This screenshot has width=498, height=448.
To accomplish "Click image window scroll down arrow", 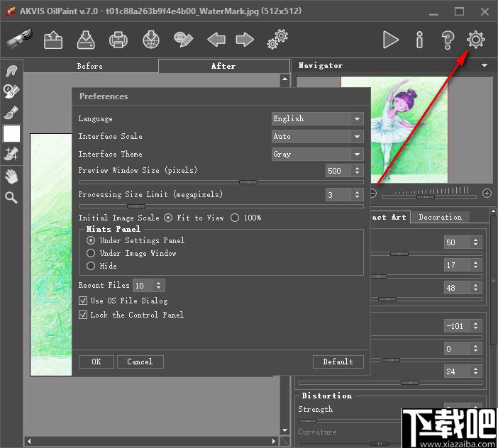I will click(285, 430).
